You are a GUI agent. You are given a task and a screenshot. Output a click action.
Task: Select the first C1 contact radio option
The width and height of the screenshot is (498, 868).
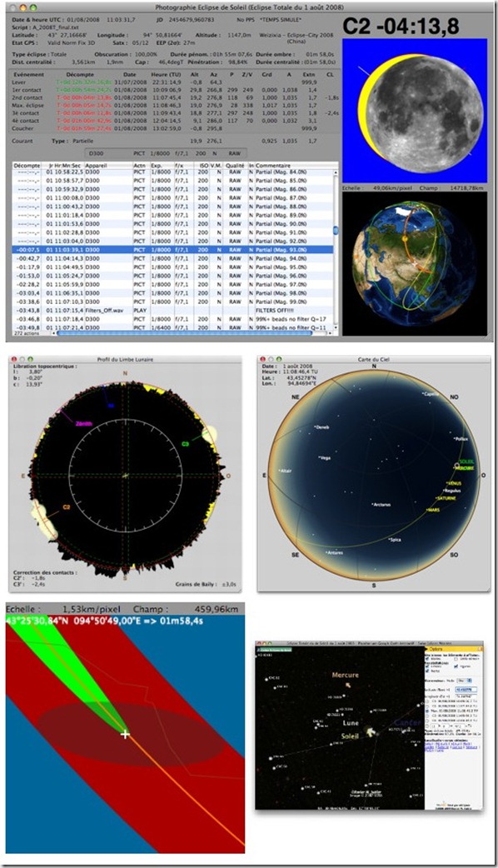click(427, 701)
